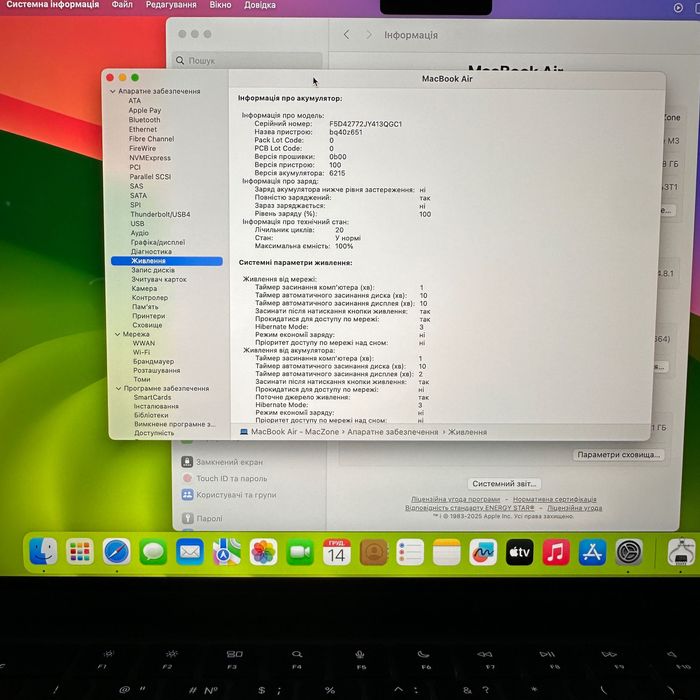Click the search magnifier in Settings window
This screenshot has width=700, height=700.
(180, 60)
